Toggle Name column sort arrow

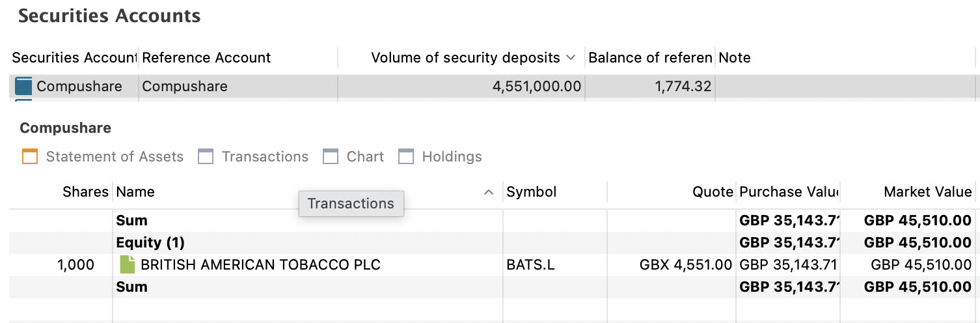point(489,192)
